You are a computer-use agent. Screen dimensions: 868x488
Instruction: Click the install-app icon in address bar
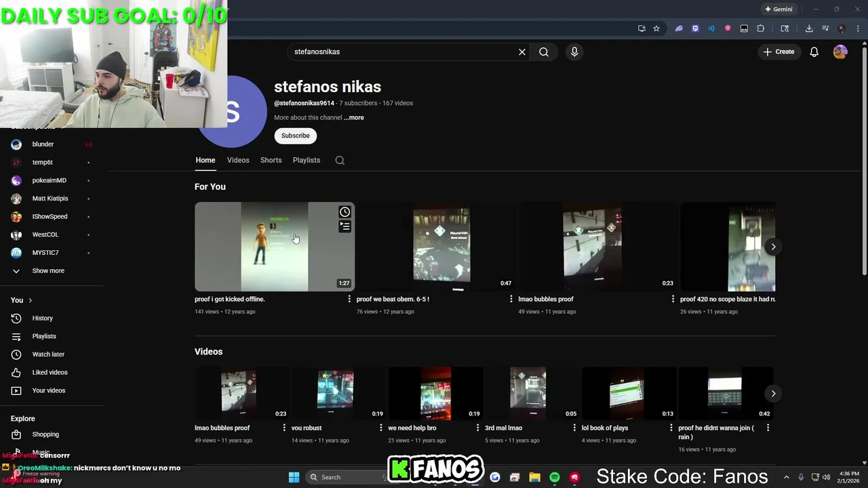pyautogui.click(x=642, y=28)
